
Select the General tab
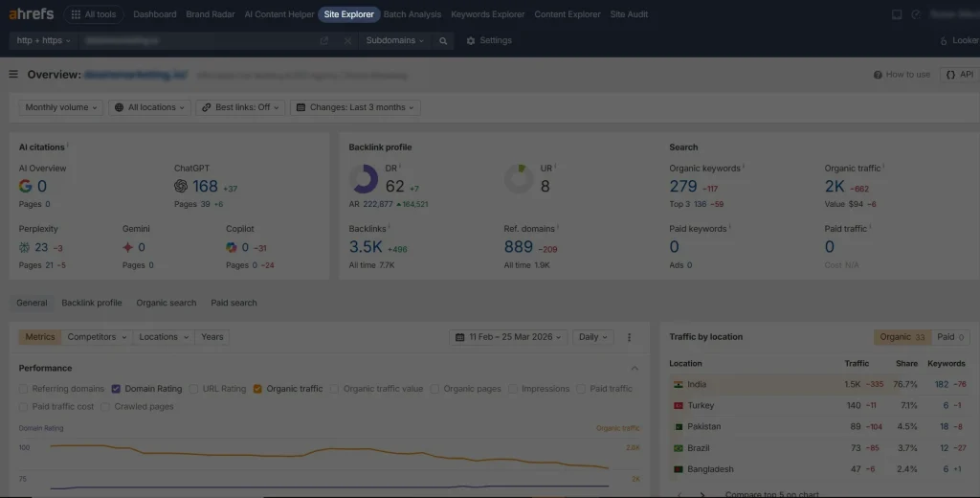32,303
